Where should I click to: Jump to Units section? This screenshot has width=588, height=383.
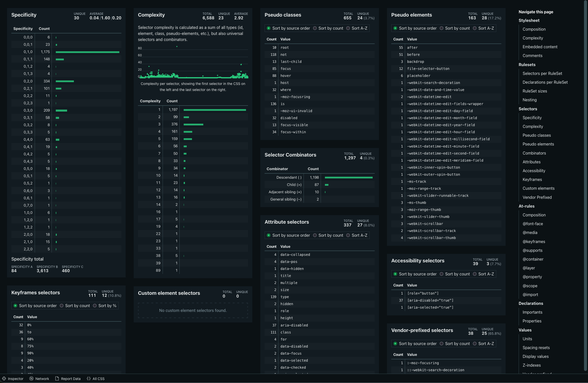(527, 339)
